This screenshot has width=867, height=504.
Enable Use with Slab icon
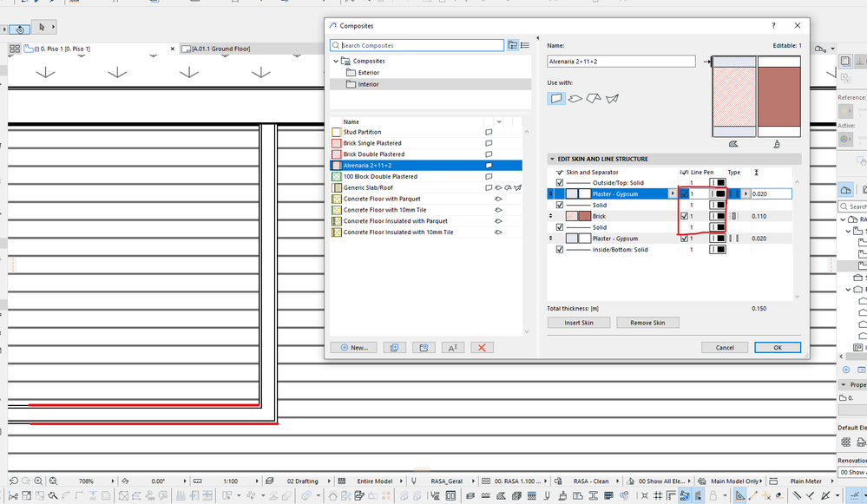coord(575,98)
